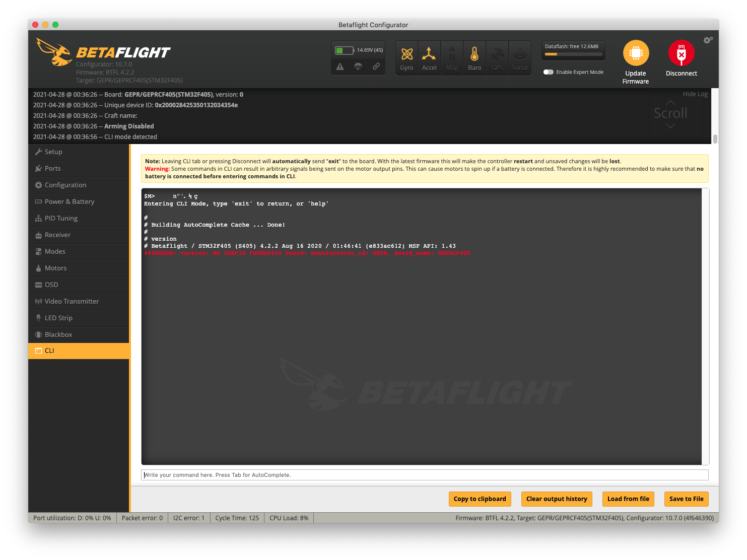Click Load from file button
The image size is (747, 560).
coord(628,499)
